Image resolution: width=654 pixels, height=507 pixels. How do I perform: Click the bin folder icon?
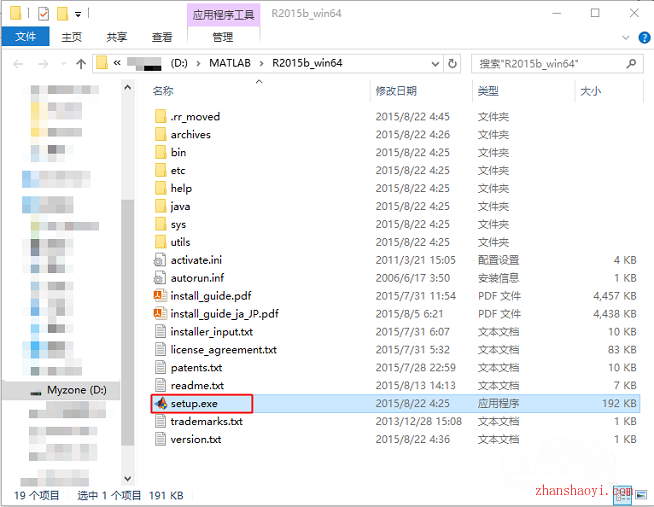click(x=161, y=152)
